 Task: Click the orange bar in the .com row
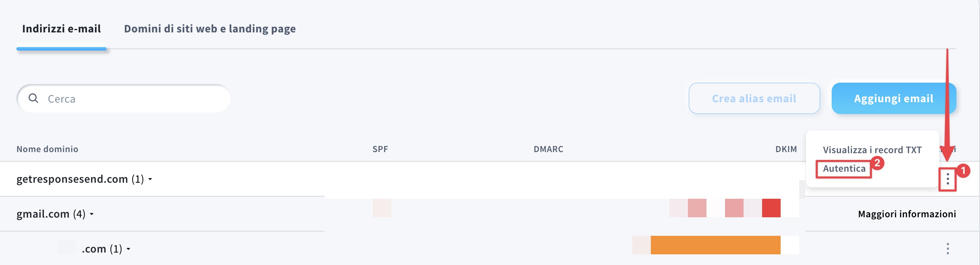[x=715, y=245]
